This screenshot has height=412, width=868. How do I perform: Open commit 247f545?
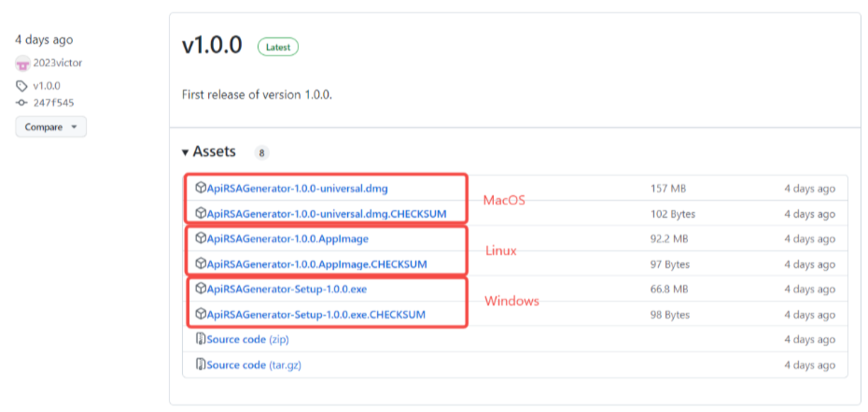53,103
